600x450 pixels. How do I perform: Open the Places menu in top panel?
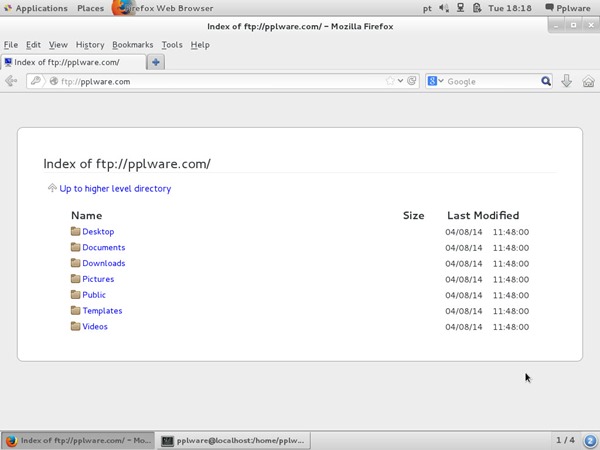(x=90, y=8)
